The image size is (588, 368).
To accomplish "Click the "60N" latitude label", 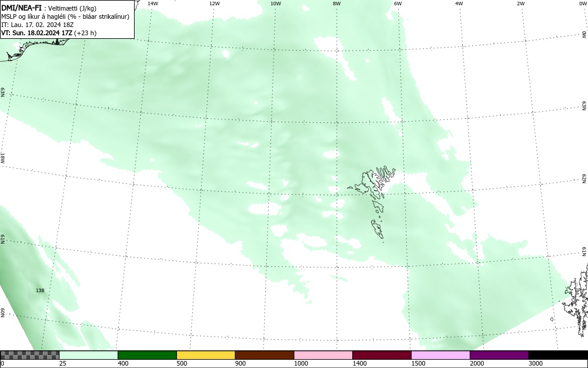I will (2, 313).
